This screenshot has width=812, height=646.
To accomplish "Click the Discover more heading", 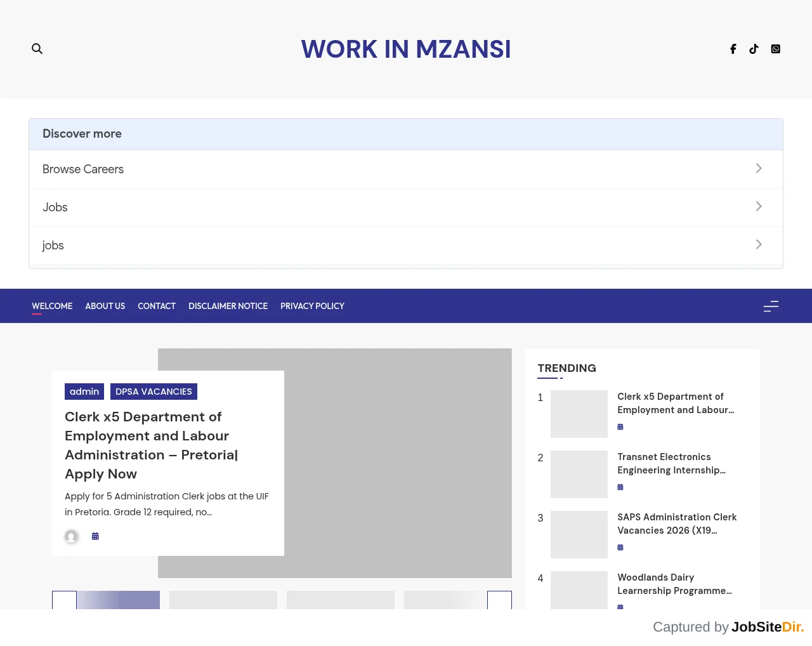I will (82, 134).
